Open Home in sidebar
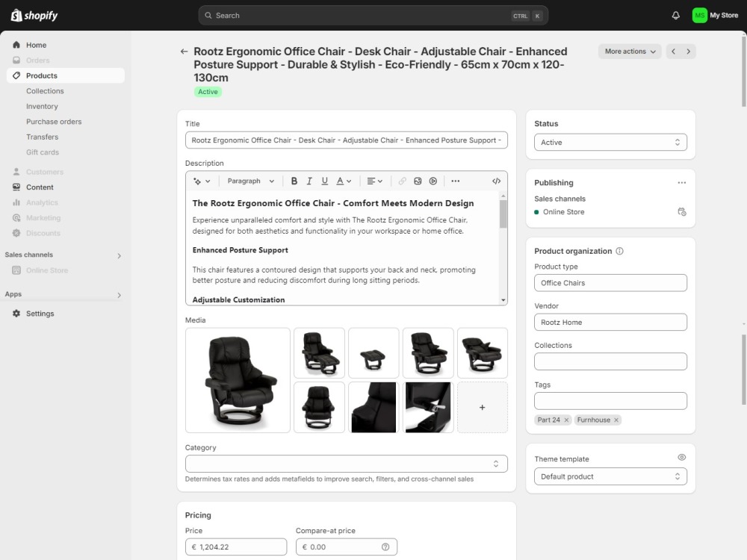This screenshot has width=747, height=560. click(x=66, y=45)
